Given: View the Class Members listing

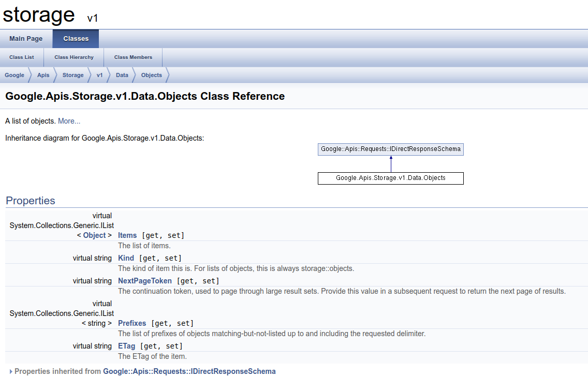Looking at the screenshot, I should [133, 57].
